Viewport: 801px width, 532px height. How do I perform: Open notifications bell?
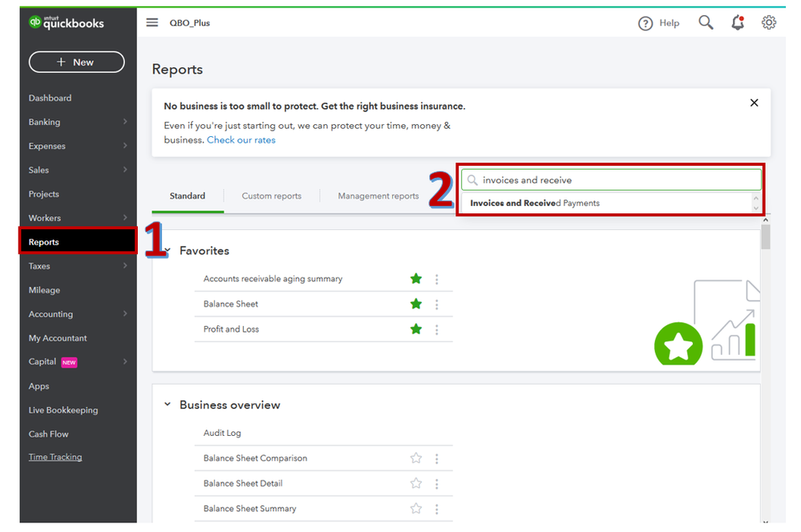coord(738,22)
